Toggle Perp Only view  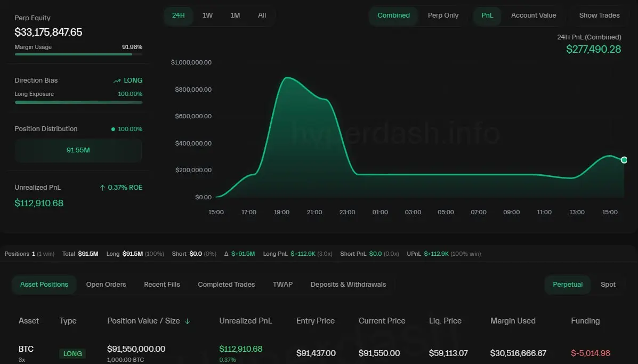click(x=443, y=15)
